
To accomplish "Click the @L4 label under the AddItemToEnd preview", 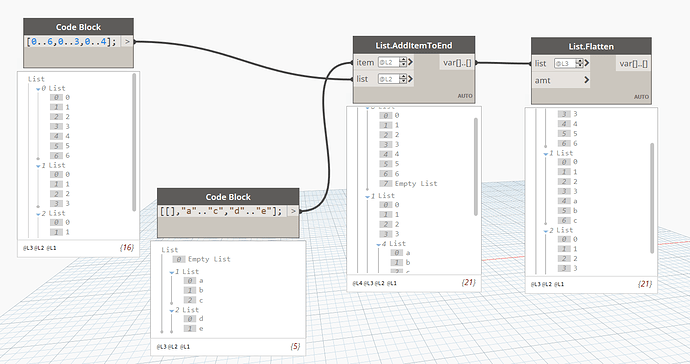I will coord(357,283).
